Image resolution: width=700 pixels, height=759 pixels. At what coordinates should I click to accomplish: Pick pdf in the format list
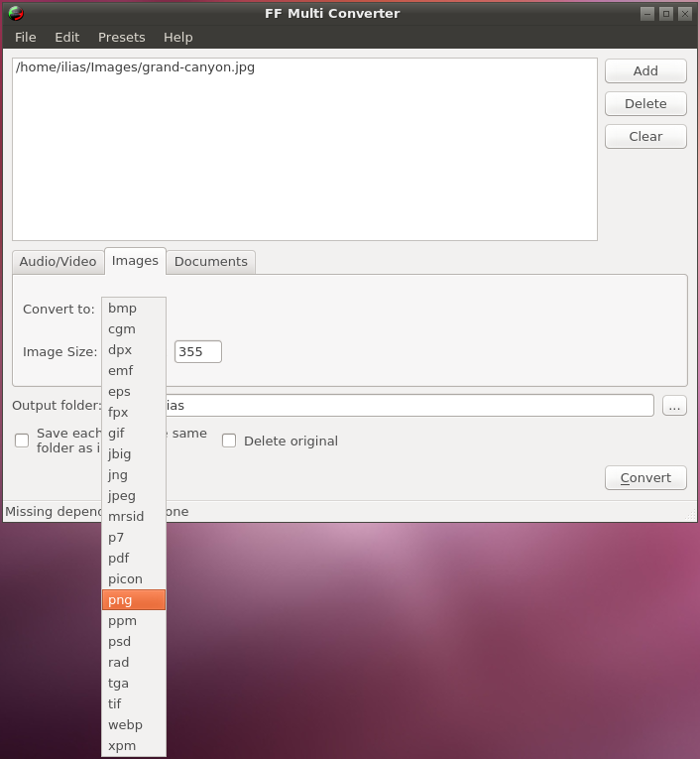(x=134, y=559)
